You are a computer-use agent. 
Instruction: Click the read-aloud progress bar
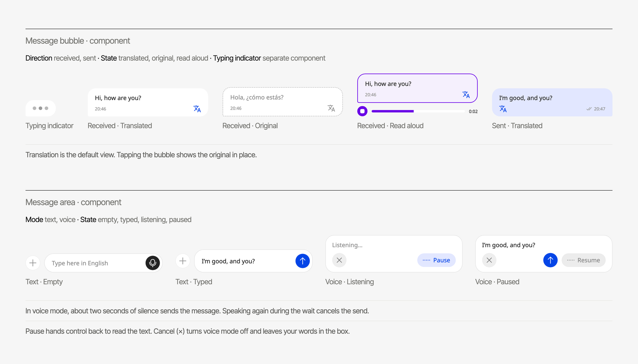click(418, 111)
